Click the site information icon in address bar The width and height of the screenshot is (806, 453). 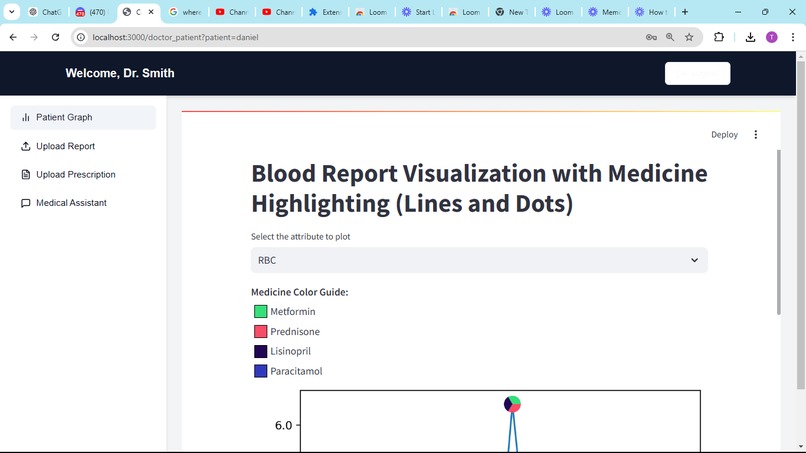[81, 37]
